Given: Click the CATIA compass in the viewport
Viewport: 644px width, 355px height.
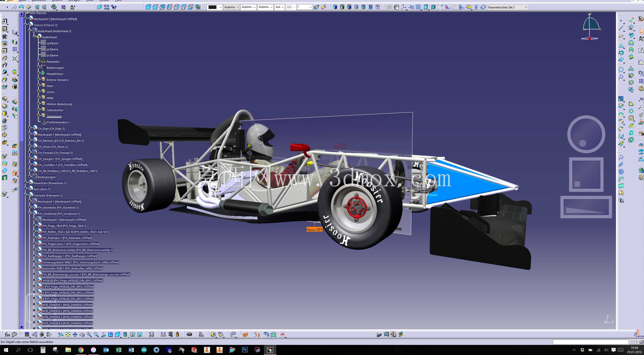Looking at the screenshot, I should pos(591,27).
